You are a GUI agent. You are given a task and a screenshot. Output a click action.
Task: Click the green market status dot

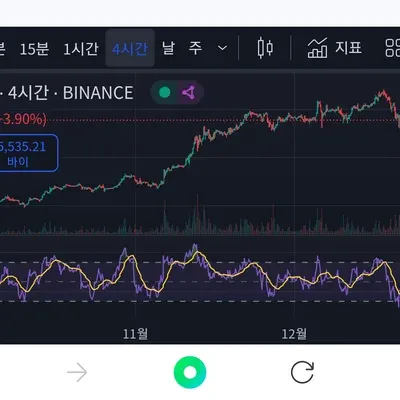coord(165,92)
